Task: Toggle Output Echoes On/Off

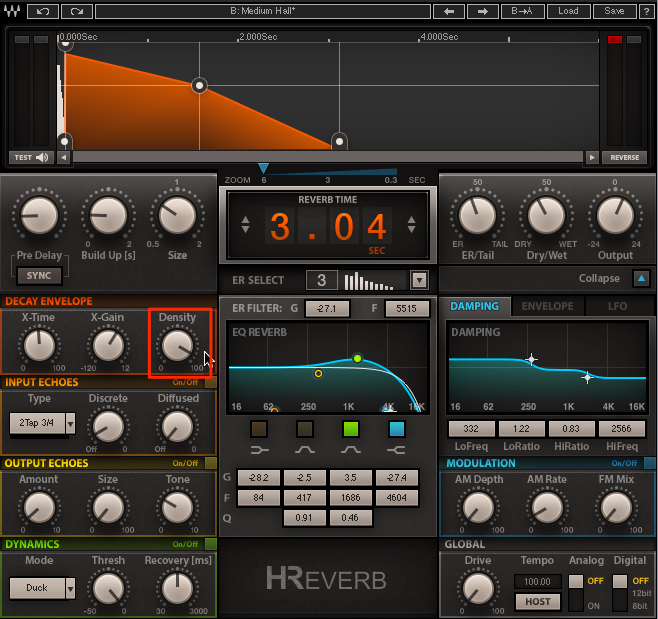Action: coord(211,463)
